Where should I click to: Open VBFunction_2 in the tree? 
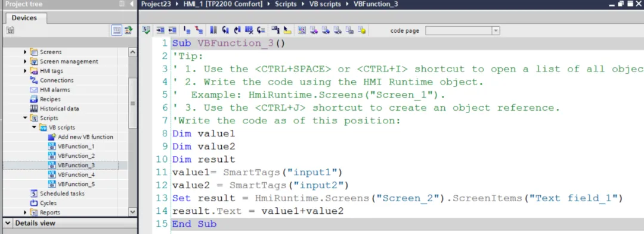click(76, 156)
